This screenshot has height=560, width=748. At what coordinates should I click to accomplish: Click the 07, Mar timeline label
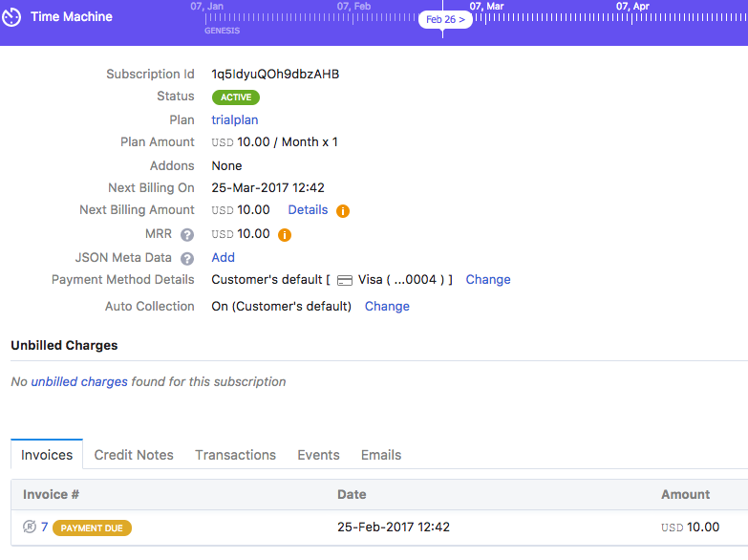click(x=486, y=7)
